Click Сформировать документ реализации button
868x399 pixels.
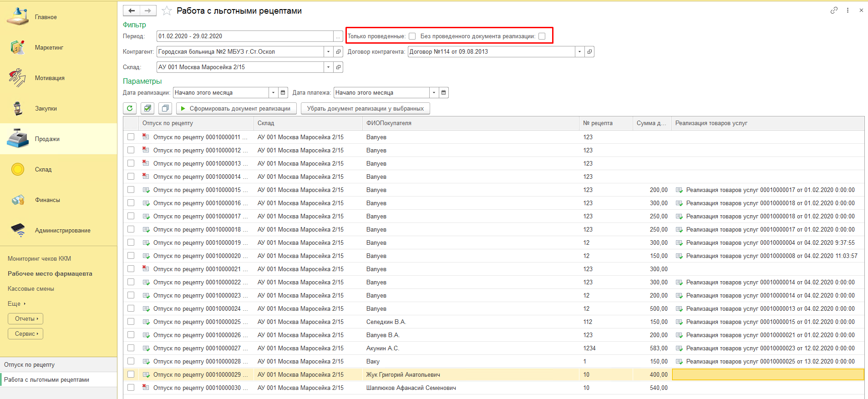(236, 108)
